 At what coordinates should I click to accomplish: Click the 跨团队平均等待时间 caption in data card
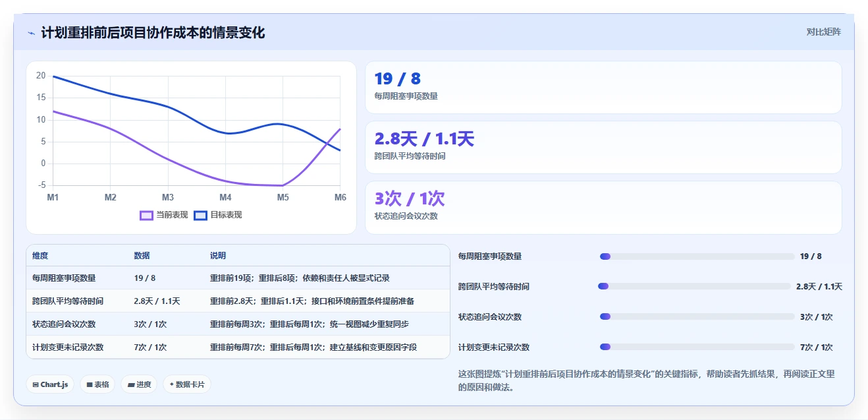tap(410, 156)
